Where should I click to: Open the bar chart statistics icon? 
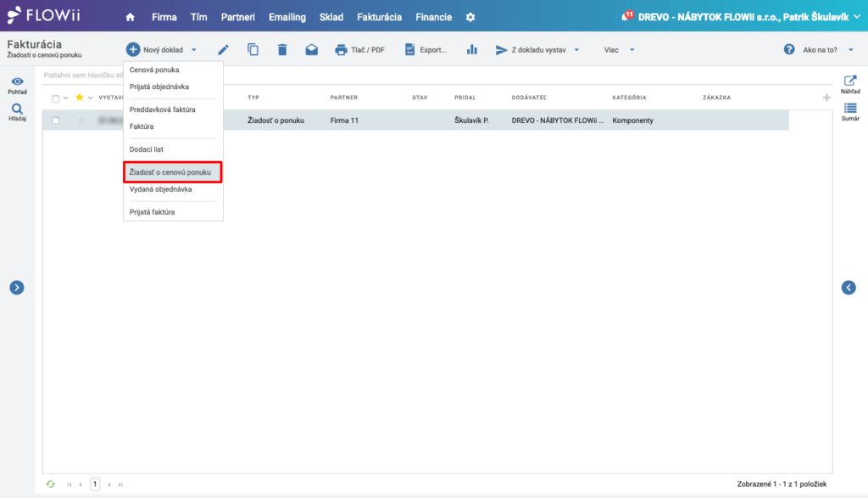472,50
